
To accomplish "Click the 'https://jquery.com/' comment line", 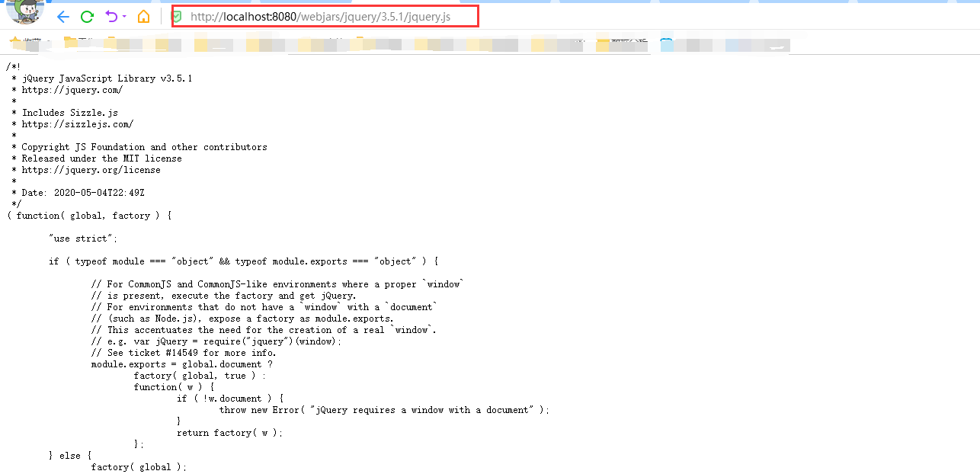I will click(x=72, y=90).
